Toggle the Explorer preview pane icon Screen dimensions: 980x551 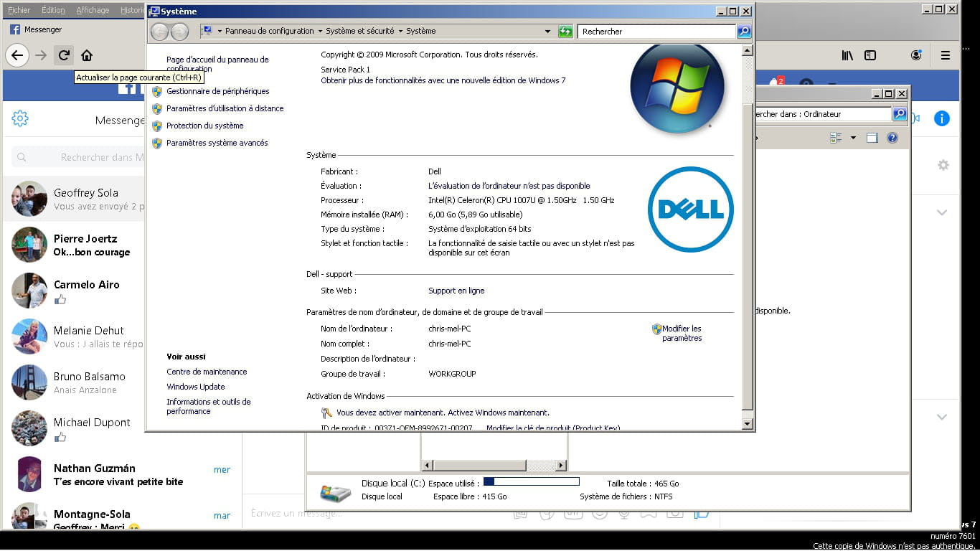pyautogui.click(x=872, y=138)
